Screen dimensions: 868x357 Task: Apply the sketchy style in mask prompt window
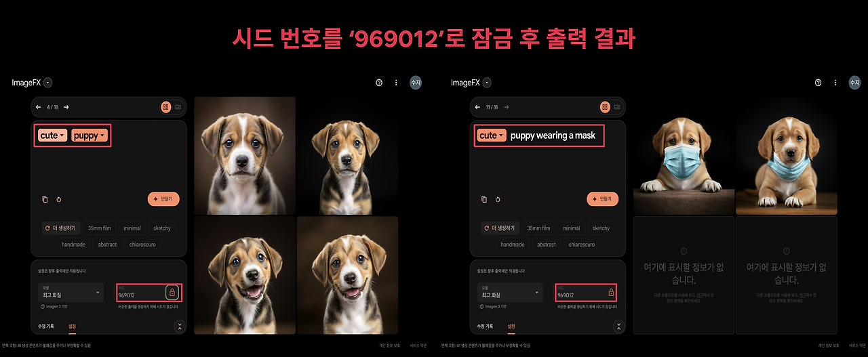click(x=601, y=228)
